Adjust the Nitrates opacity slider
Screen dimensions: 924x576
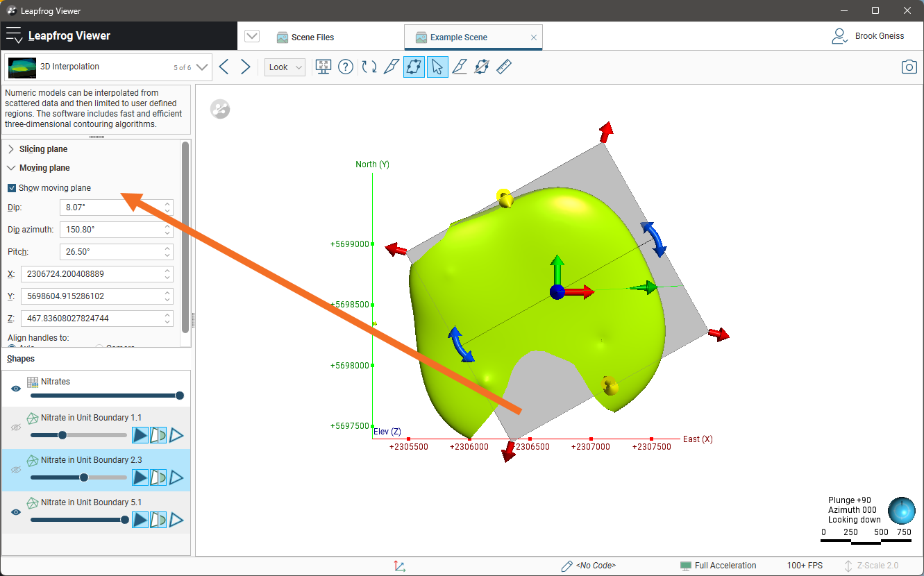click(x=106, y=396)
